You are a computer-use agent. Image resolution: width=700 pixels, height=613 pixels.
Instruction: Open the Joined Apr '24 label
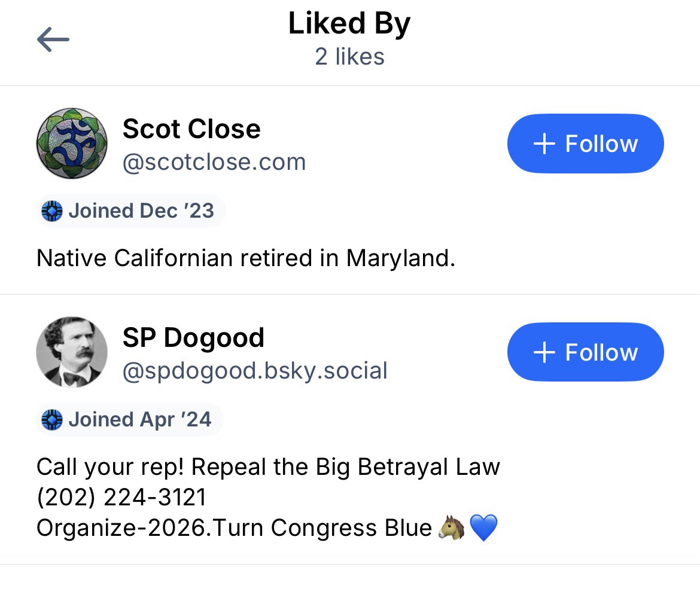pyautogui.click(x=139, y=420)
